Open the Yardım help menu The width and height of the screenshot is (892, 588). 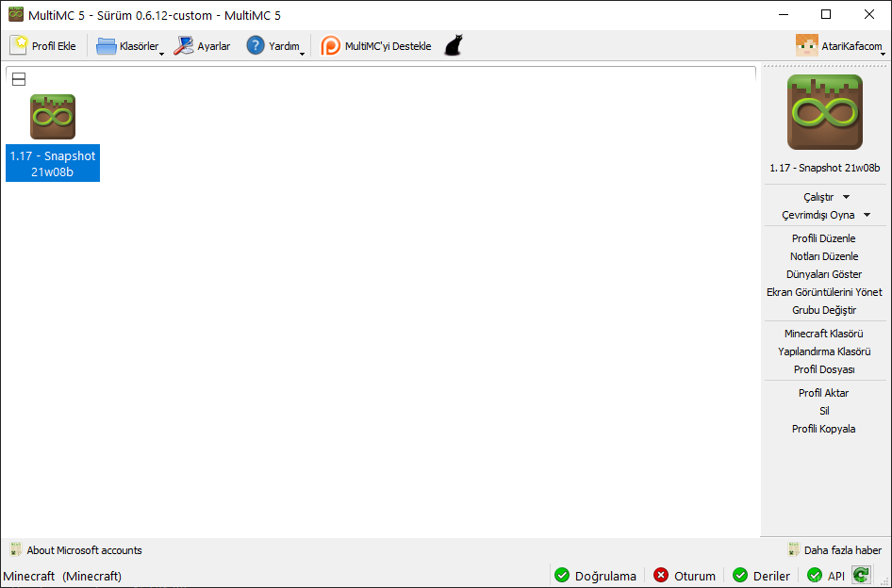point(274,46)
